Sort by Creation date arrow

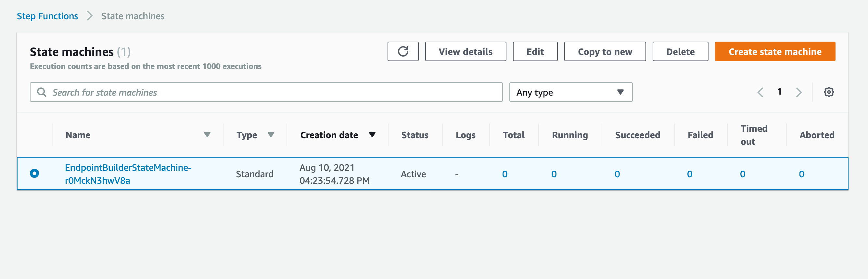tap(372, 135)
